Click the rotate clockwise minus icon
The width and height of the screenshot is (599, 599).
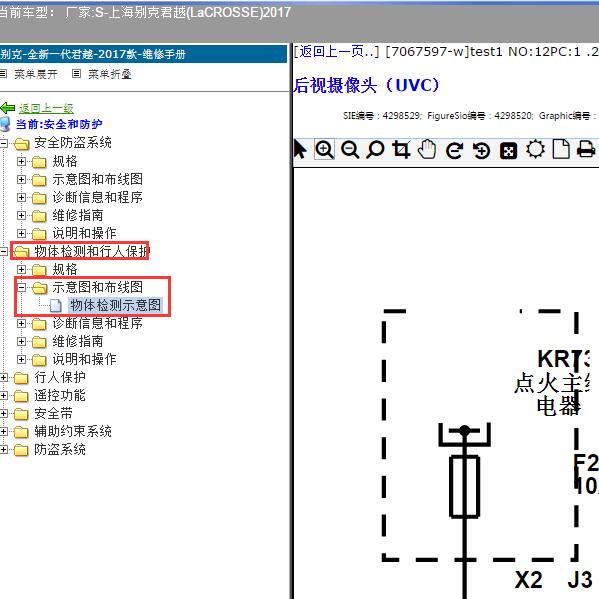454,150
